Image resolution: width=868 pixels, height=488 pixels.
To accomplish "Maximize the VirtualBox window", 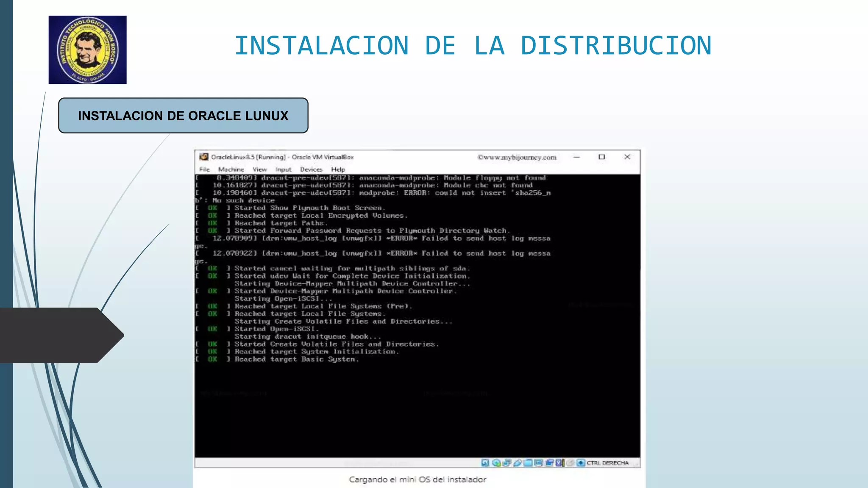I will tap(601, 157).
